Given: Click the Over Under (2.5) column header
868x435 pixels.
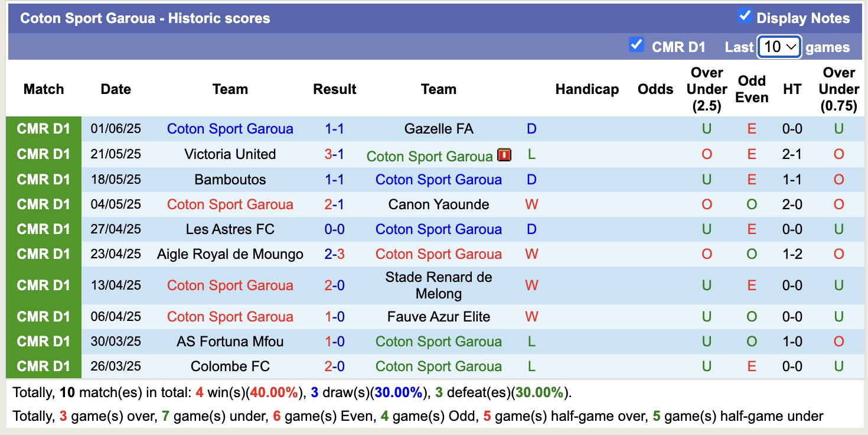Looking at the screenshot, I should 707,89.
